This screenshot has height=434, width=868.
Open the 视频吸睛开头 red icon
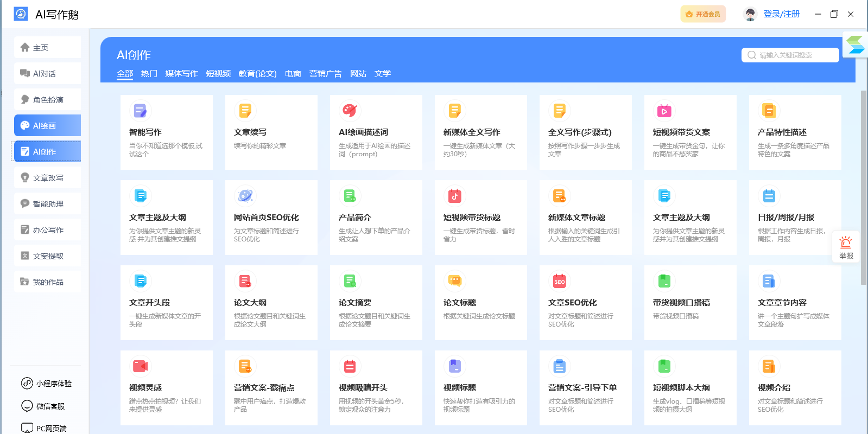pyautogui.click(x=350, y=366)
